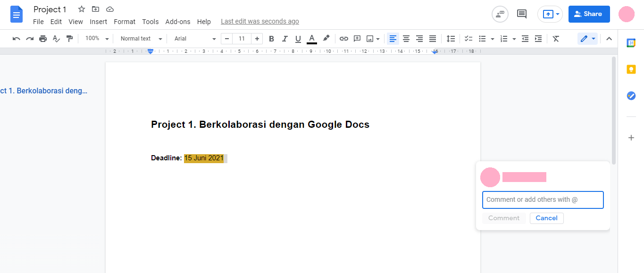Insert a numbered list
The height and width of the screenshot is (273, 644).
504,39
